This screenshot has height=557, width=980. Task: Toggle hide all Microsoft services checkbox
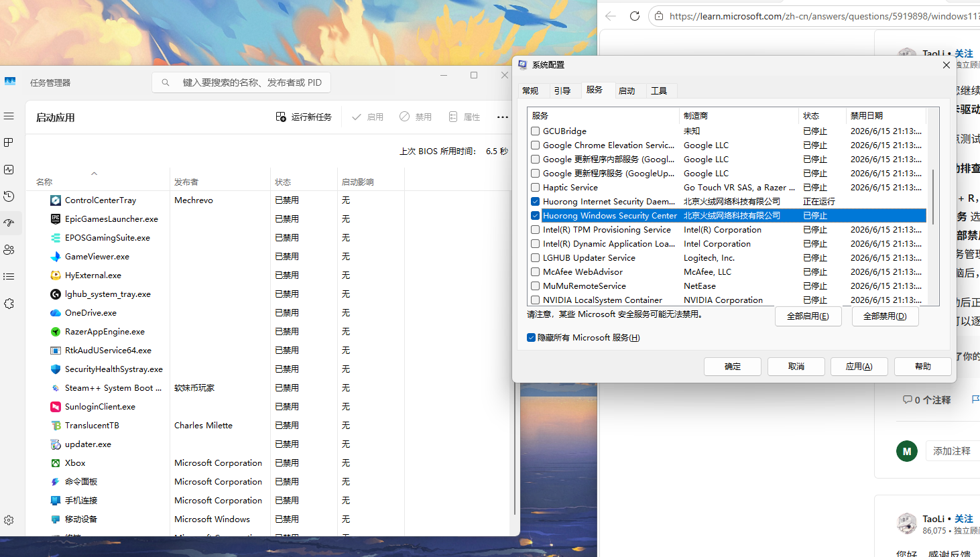click(x=531, y=338)
